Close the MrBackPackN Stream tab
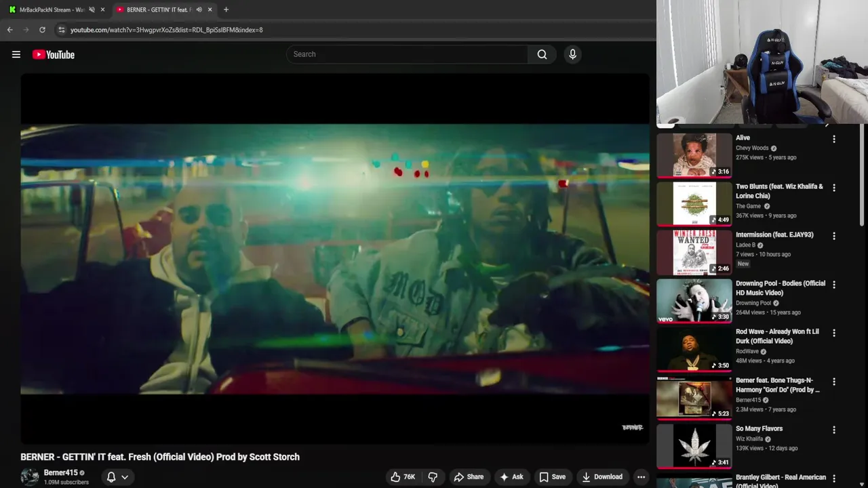 coord(102,9)
